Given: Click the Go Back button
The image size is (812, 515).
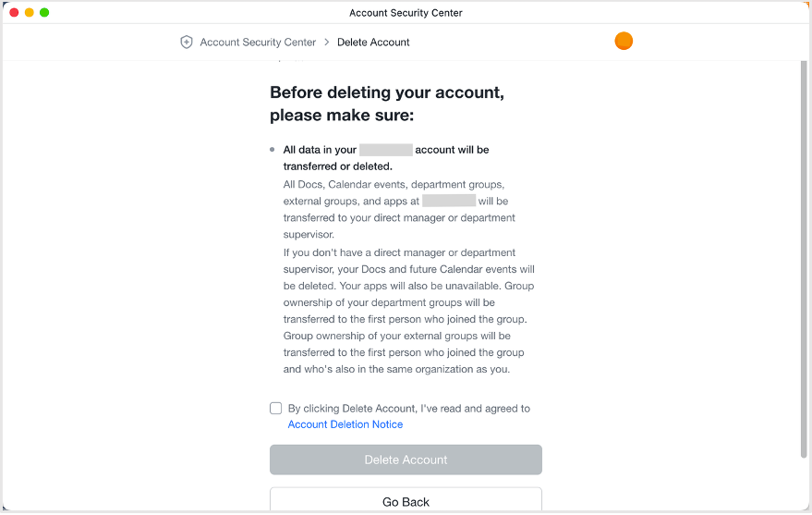Looking at the screenshot, I should coord(406,500).
